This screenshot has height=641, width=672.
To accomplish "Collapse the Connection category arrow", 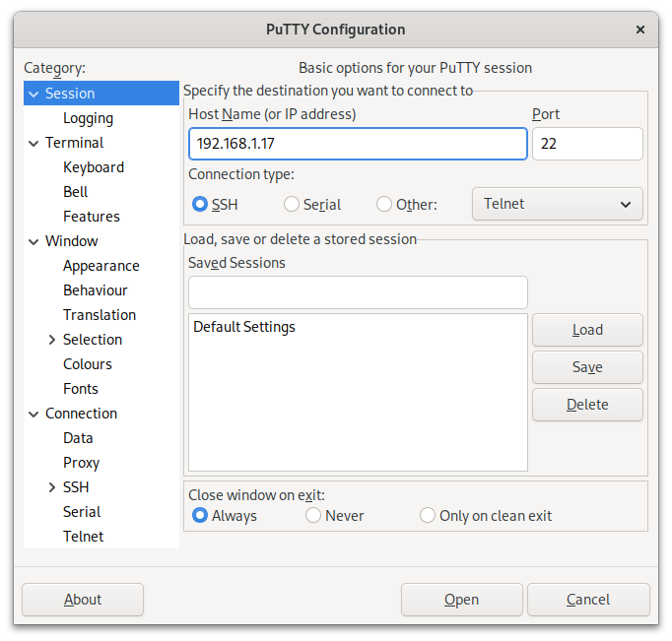I will [x=34, y=414].
